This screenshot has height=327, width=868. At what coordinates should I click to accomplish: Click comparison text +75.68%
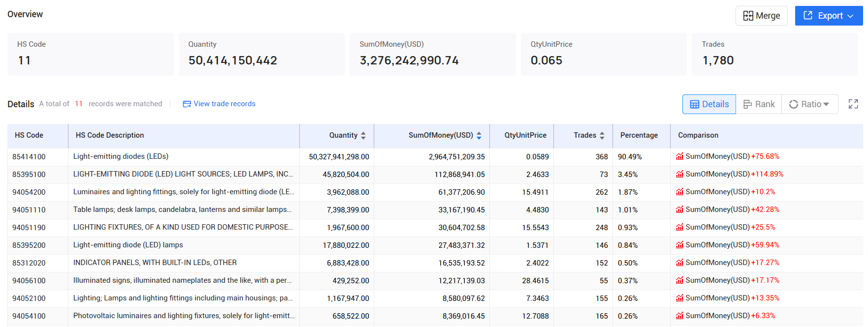pyautogui.click(x=765, y=156)
